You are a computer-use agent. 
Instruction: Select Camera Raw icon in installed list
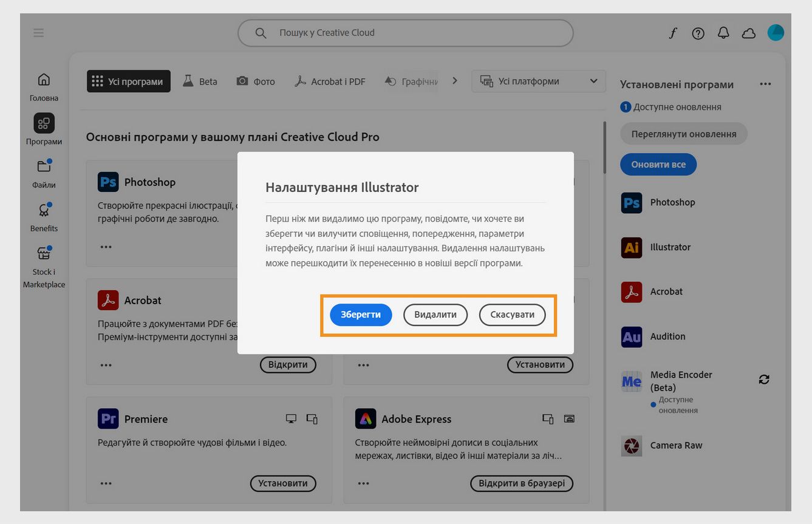[632, 446]
